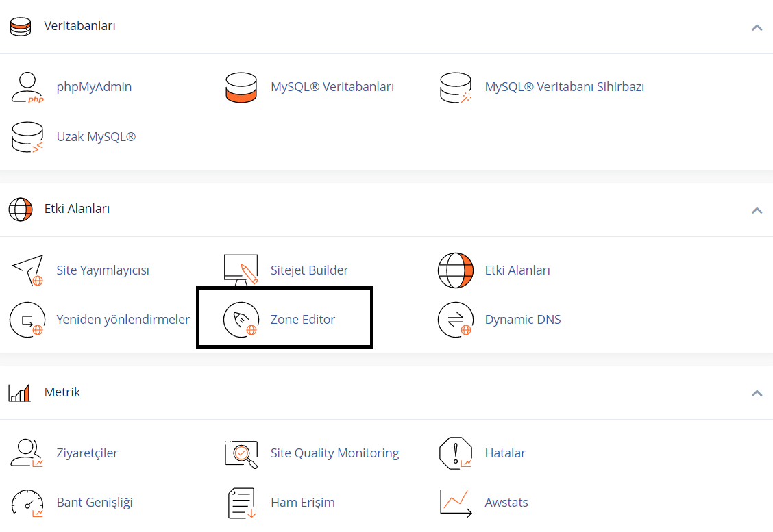
Task: Click the Veritabanları section title
Action: click(80, 26)
